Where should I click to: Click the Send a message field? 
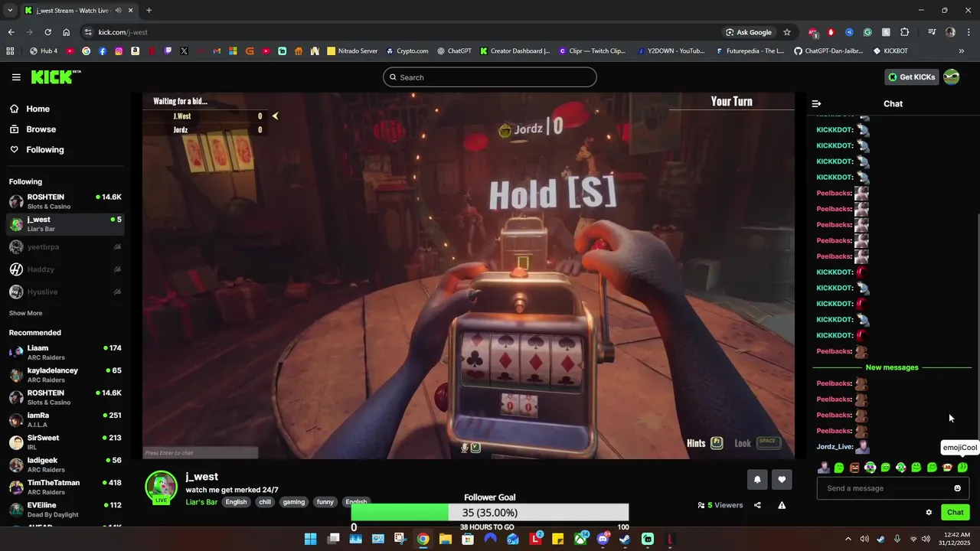tap(893, 488)
